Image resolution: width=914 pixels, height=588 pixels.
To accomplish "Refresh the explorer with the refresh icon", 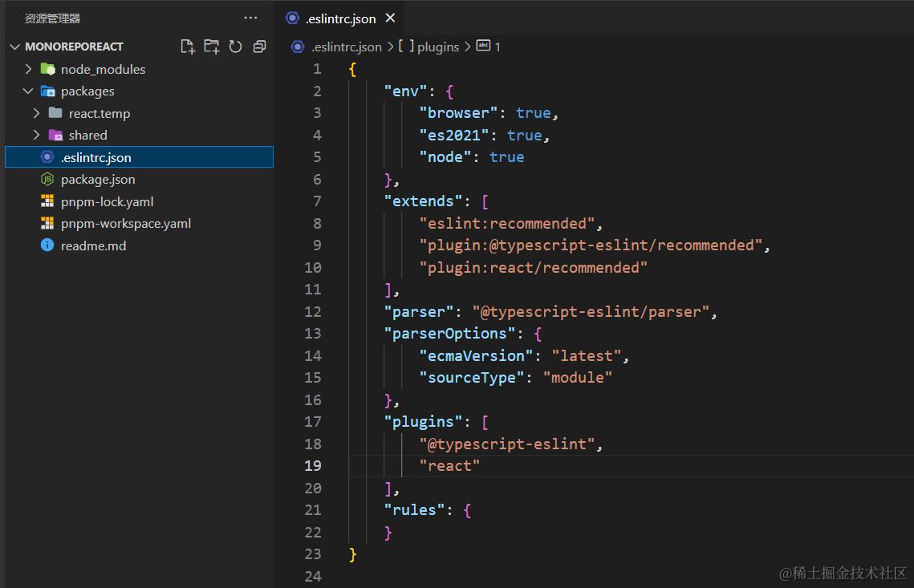I will click(235, 47).
